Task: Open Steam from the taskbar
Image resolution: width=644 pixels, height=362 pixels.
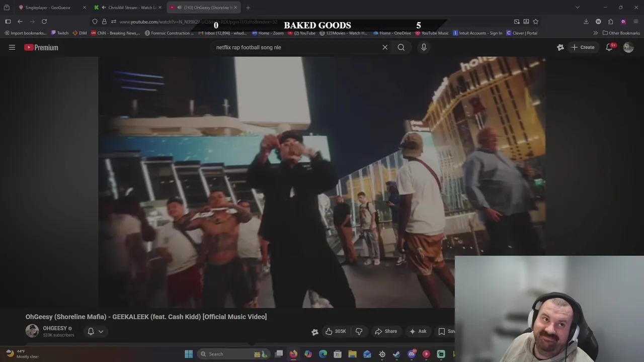Action: click(x=396, y=354)
